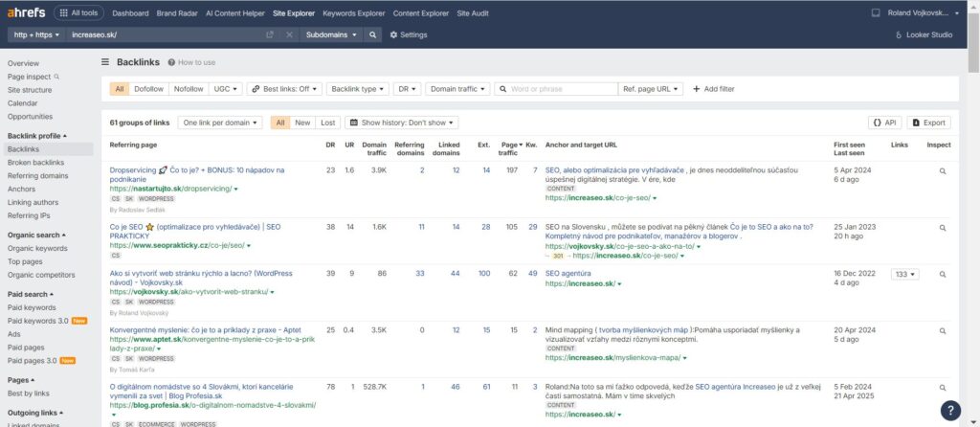Open AI Content Helper
The image size is (980, 427).
235,13
